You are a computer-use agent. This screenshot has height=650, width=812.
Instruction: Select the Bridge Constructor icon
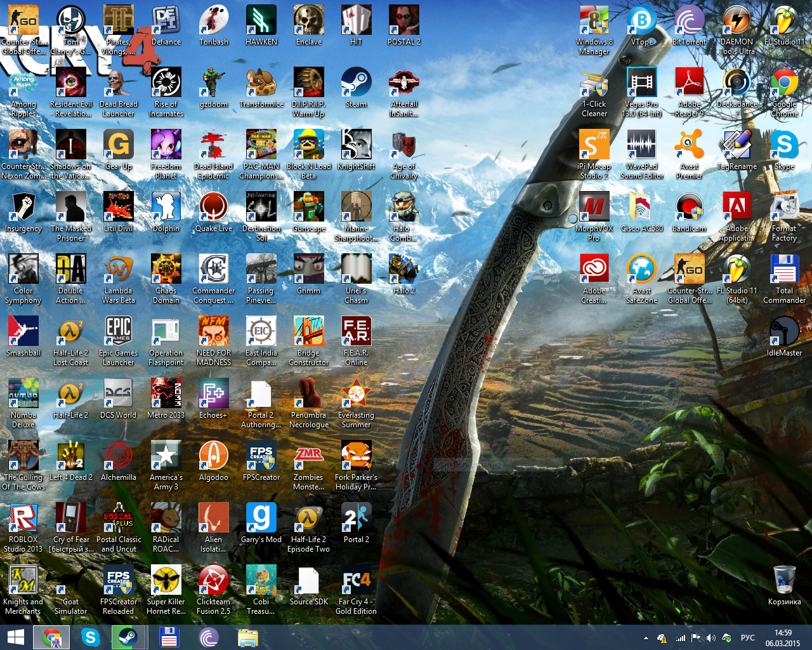coord(309,342)
